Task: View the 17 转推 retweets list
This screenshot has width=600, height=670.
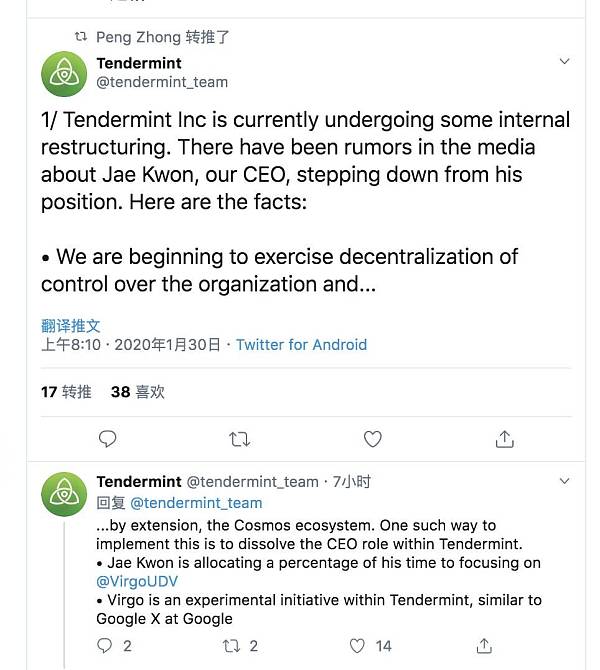Action: (66, 392)
